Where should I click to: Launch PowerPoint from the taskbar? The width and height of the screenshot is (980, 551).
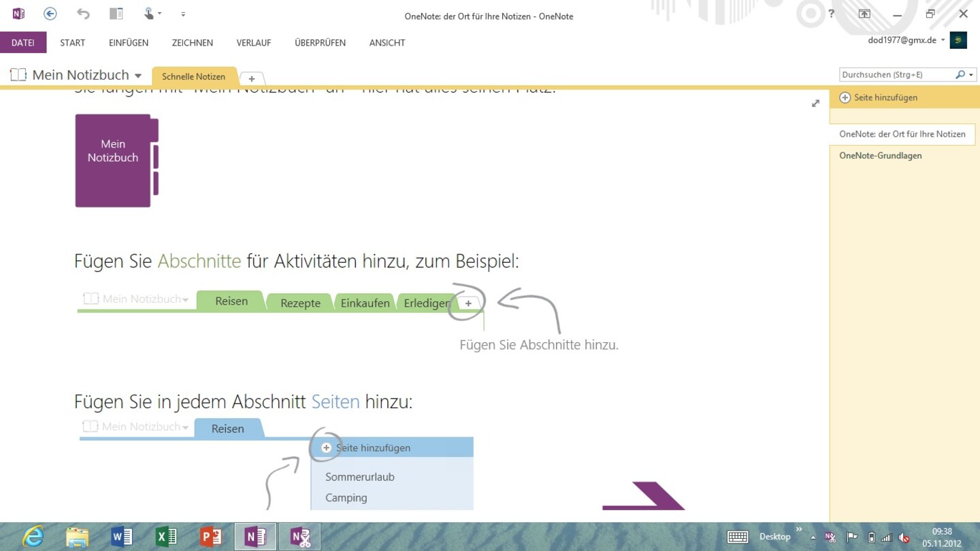click(211, 537)
